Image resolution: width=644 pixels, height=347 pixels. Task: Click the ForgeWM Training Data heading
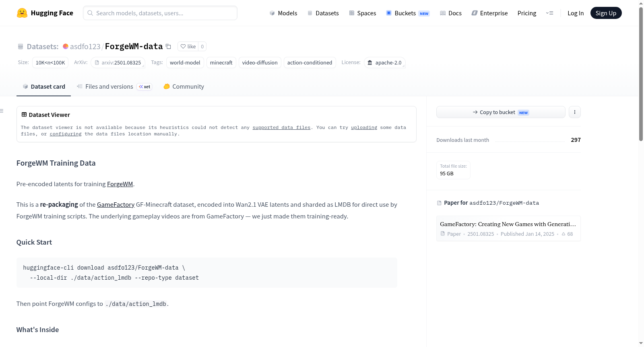tap(56, 163)
